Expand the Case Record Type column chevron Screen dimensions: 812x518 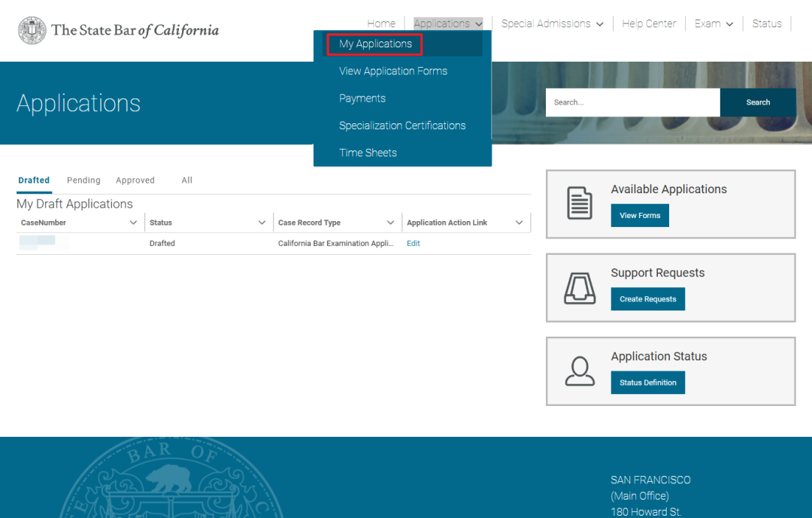pos(390,223)
